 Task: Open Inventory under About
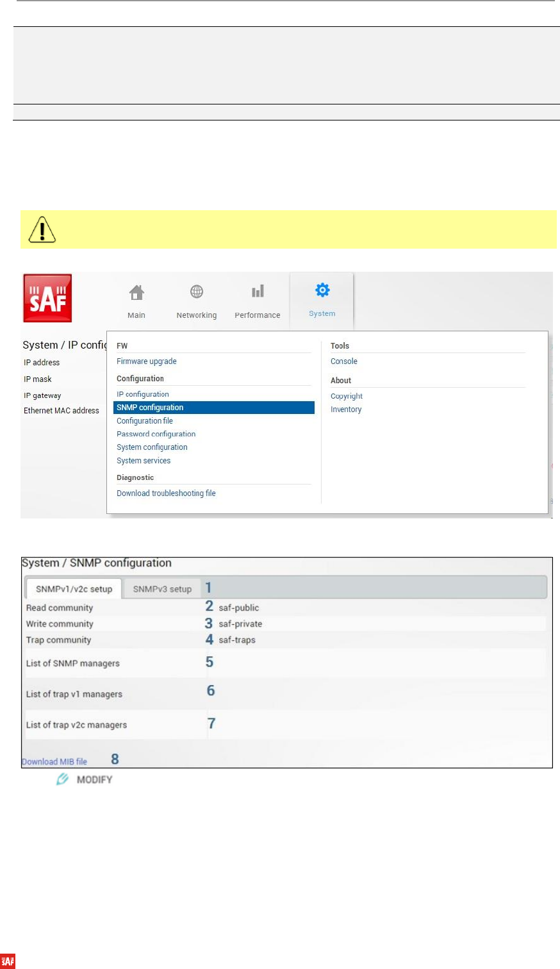346,410
